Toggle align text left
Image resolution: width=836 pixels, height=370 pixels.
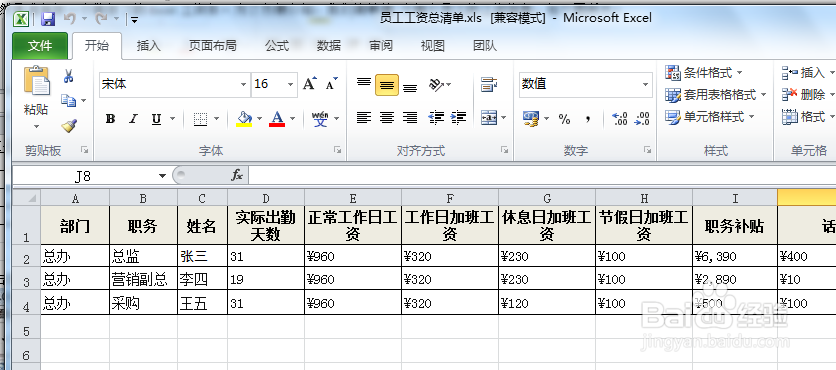364,117
